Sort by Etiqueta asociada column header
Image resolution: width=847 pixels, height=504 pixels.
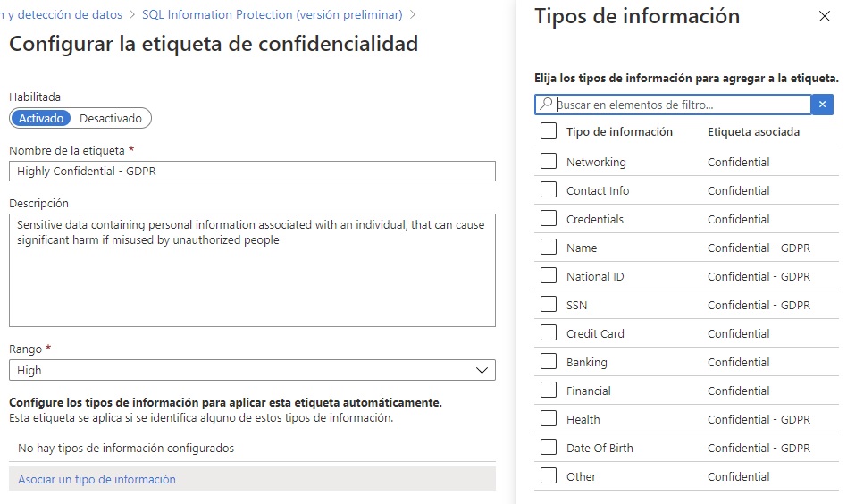[753, 131]
